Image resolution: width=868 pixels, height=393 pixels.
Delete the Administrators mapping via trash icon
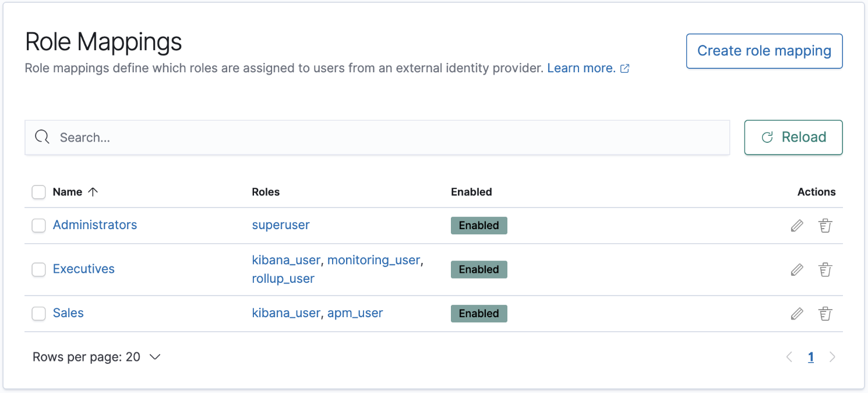tap(825, 226)
